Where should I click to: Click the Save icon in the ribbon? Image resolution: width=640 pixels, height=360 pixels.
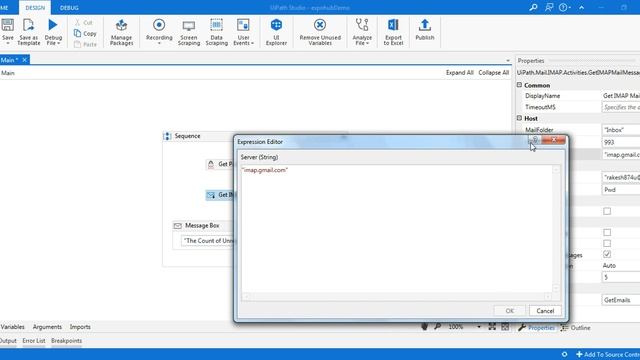[7, 25]
